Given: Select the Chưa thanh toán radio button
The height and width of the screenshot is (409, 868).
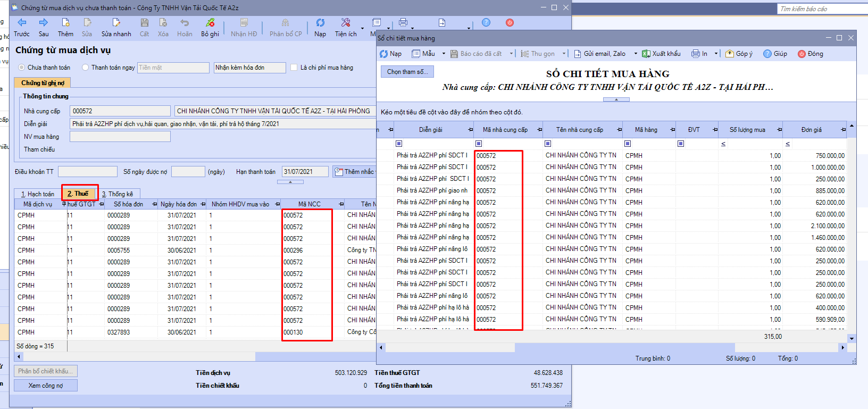Looking at the screenshot, I should tap(22, 68).
